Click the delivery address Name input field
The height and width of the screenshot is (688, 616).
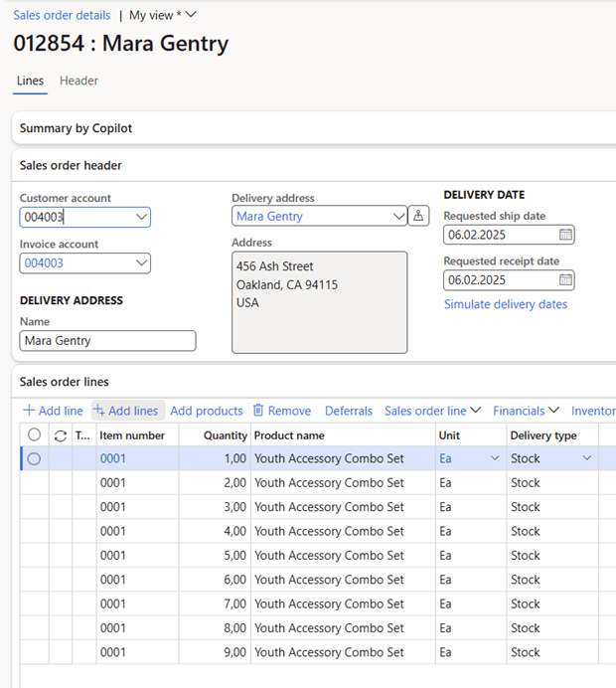pos(107,341)
